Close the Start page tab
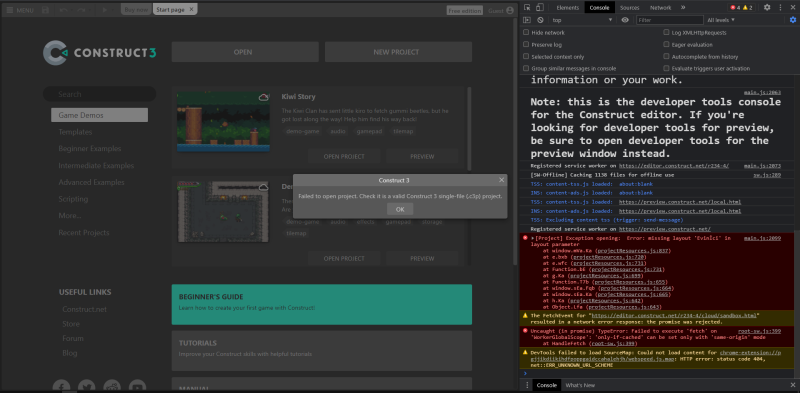 [x=191, y=10]
